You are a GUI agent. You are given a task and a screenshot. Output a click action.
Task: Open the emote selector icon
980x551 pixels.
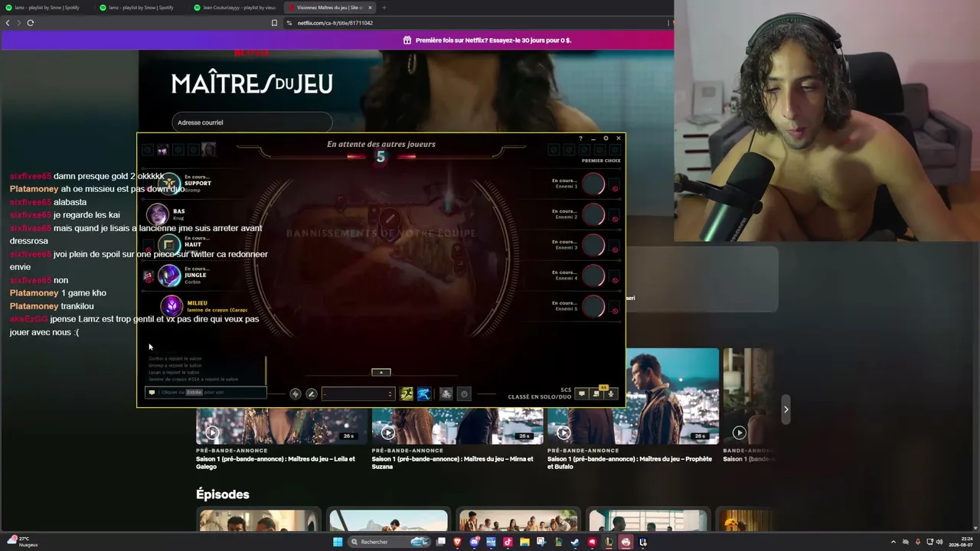pos(464,394)
